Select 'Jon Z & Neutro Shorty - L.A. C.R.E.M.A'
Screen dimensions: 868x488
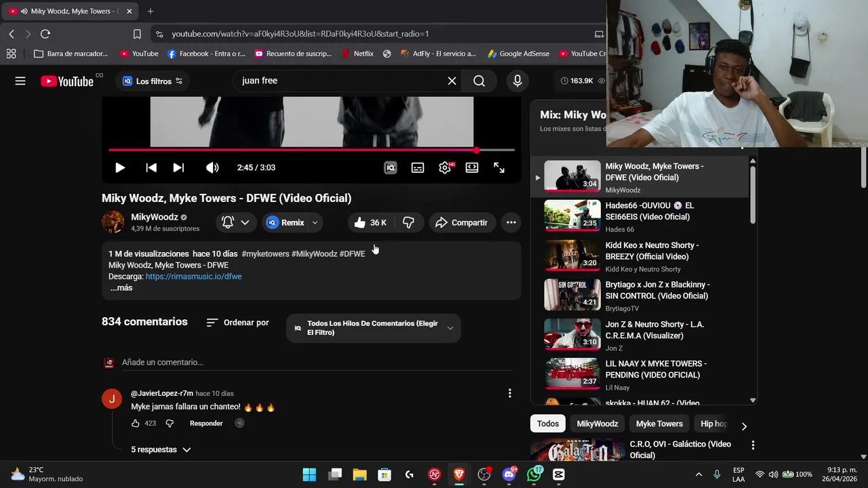pos(639,335)
